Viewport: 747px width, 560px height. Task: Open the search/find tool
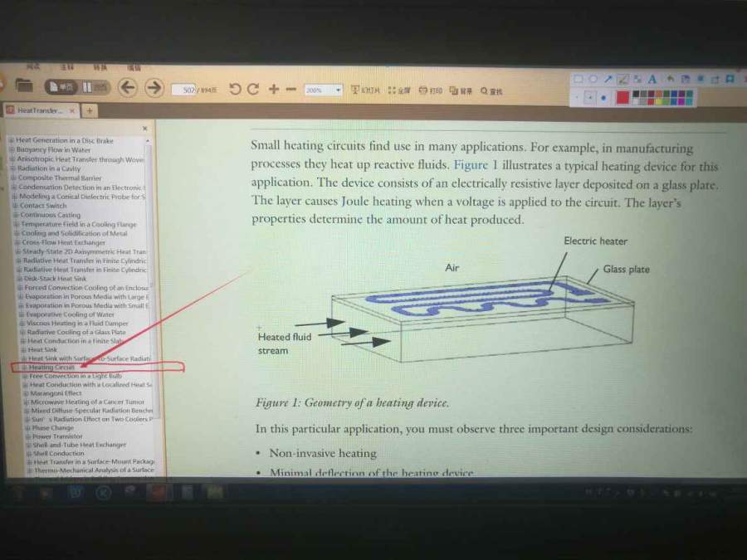491,90
